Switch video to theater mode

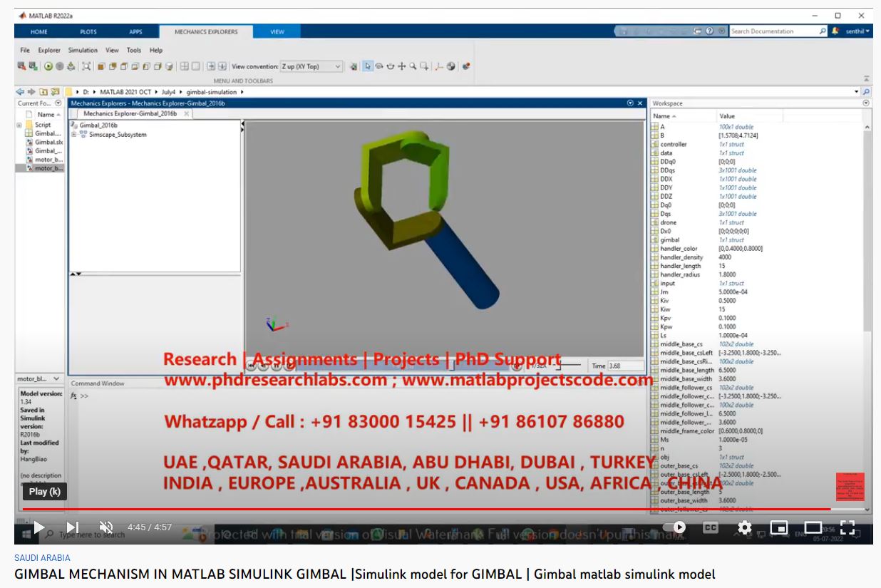tap(813, 527)
